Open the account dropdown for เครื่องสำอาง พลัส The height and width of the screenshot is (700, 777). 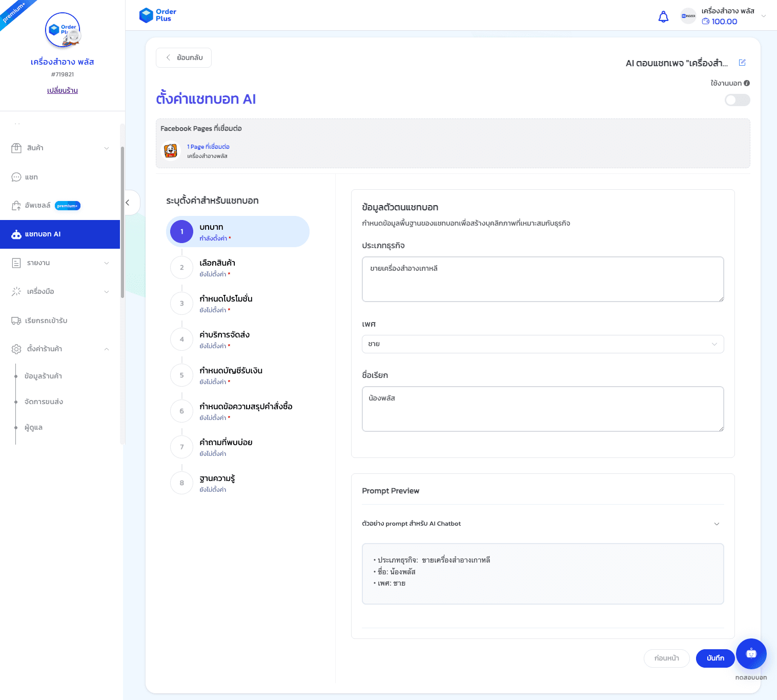(763, 16)
